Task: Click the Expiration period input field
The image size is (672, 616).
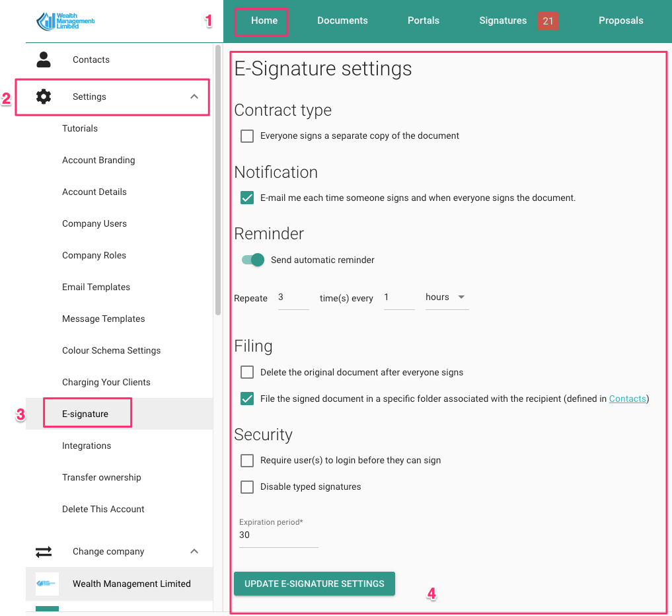Action: click(x=278, y=535)
